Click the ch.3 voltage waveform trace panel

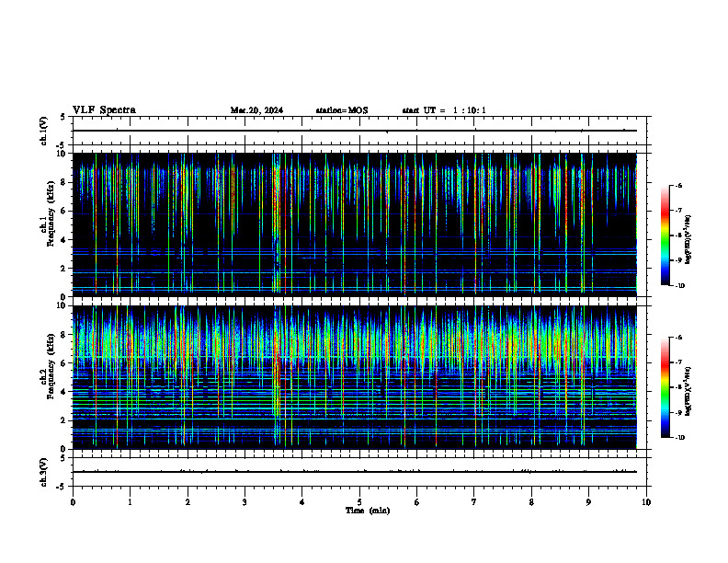point(359,472)
